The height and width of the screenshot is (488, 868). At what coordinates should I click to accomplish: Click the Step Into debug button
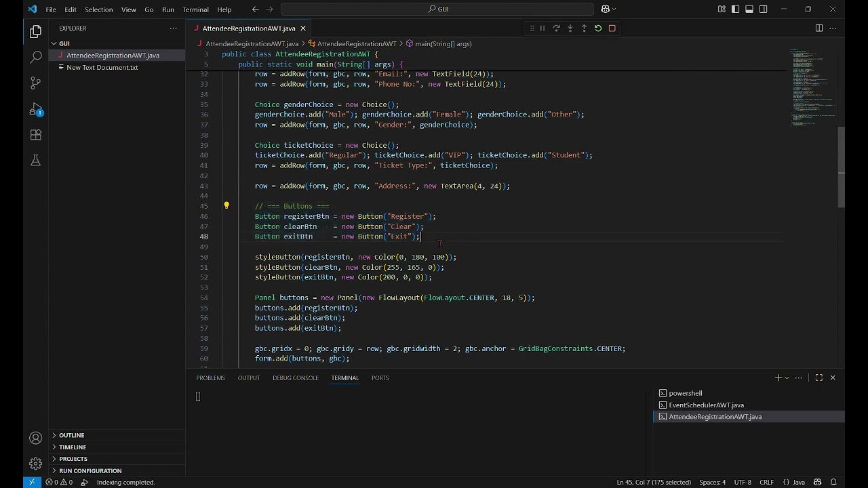[570, 28]
